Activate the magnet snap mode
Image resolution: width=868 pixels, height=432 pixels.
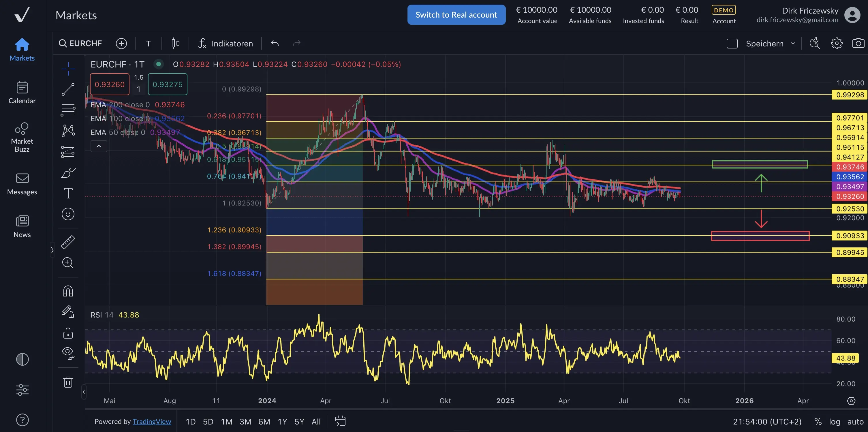[68, 291]
